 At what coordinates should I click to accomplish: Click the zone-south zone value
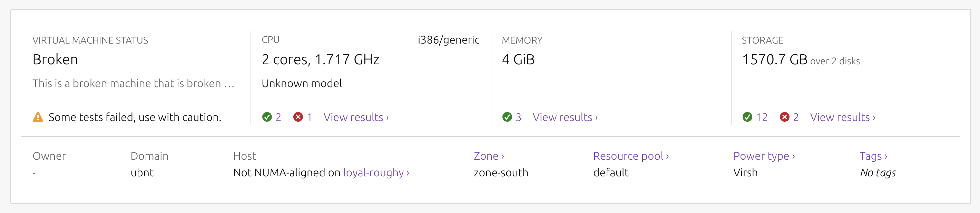coord(500,172)
